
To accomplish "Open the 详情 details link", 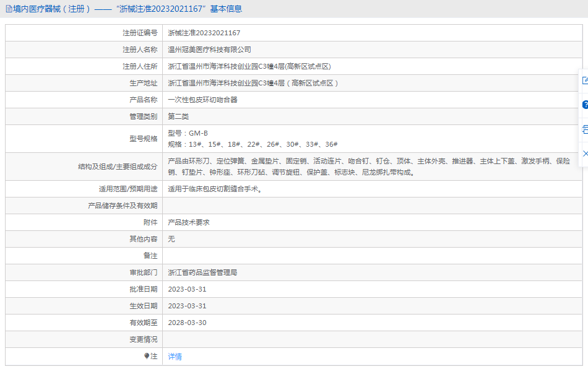I will coord(175,357).
